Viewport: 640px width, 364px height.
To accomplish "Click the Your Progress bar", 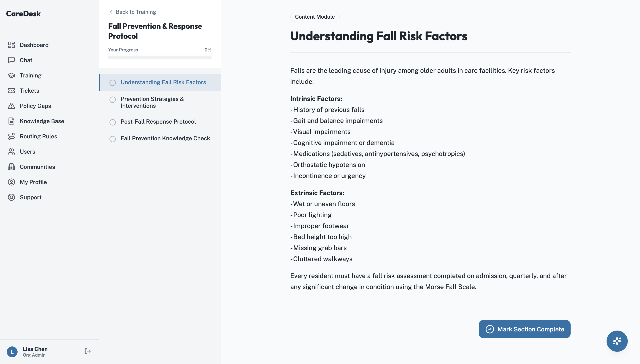I will (160, 57).
